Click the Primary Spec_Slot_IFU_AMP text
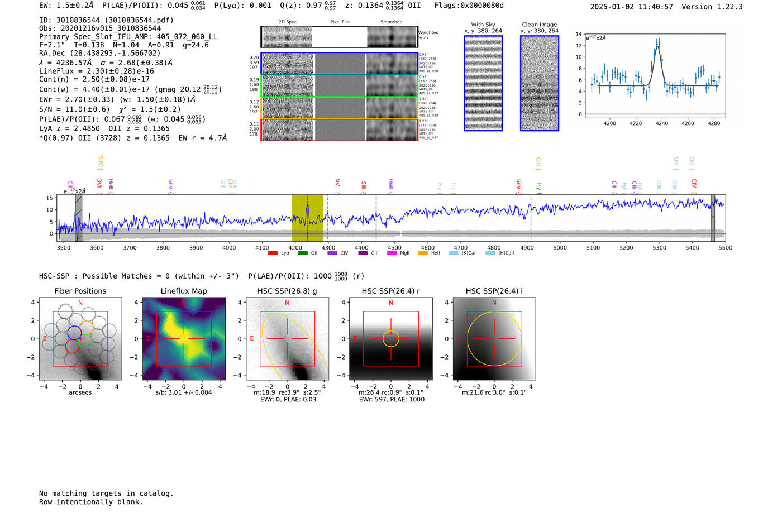 click(128, 37)
